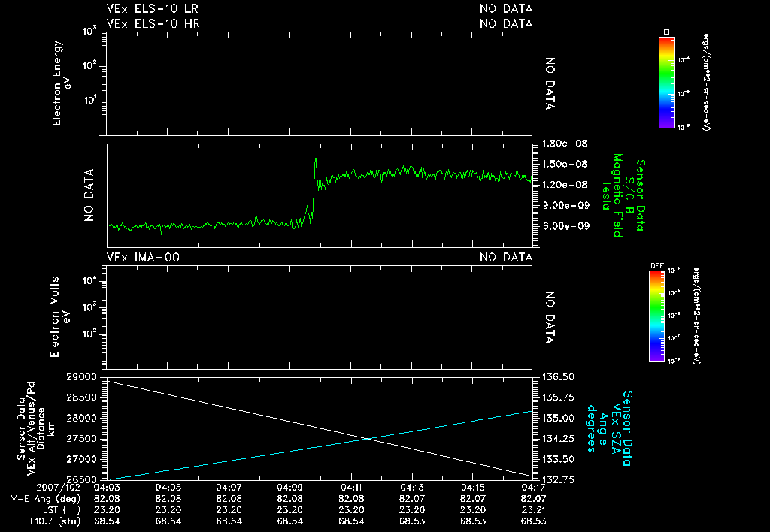The height and width of the screenshot is (532, 770).
Task: Select the 135.00 angle tick
Action: 558,418
